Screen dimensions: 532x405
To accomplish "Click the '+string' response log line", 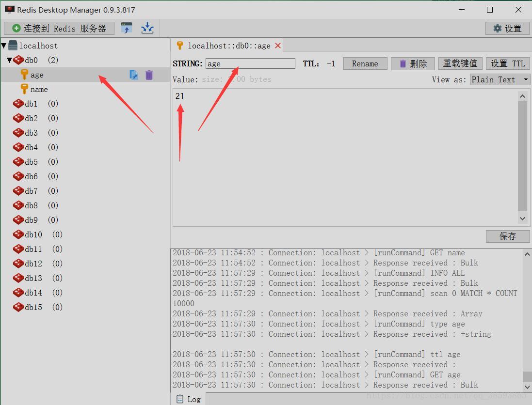I will (x=332, y=334).
